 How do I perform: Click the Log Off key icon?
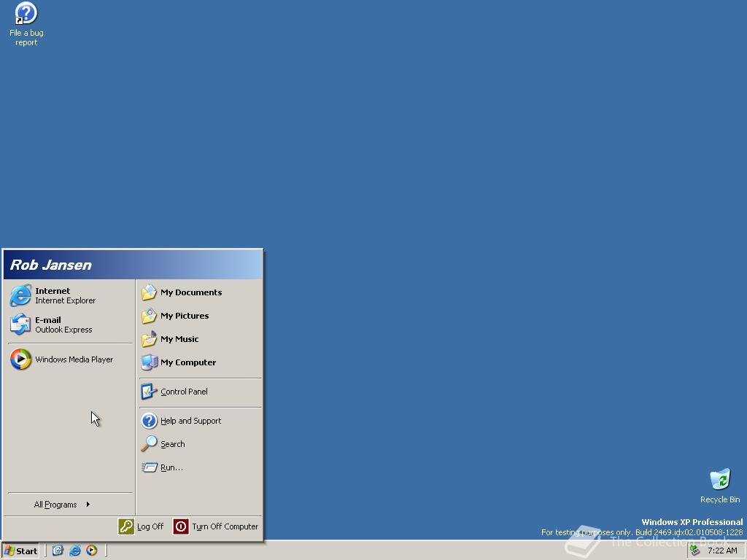click(x=126, y=526)
